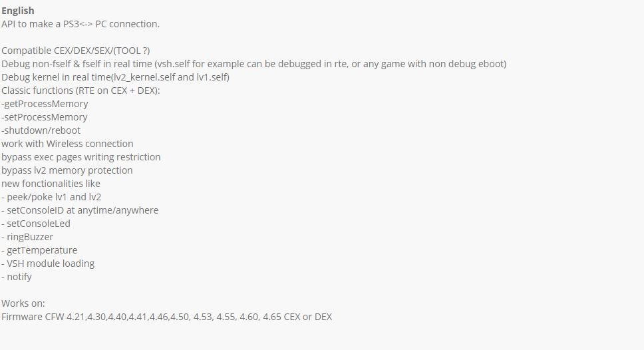
Task: Click the bypass lv2 memory protection line
Action: [x=67, y=170]
